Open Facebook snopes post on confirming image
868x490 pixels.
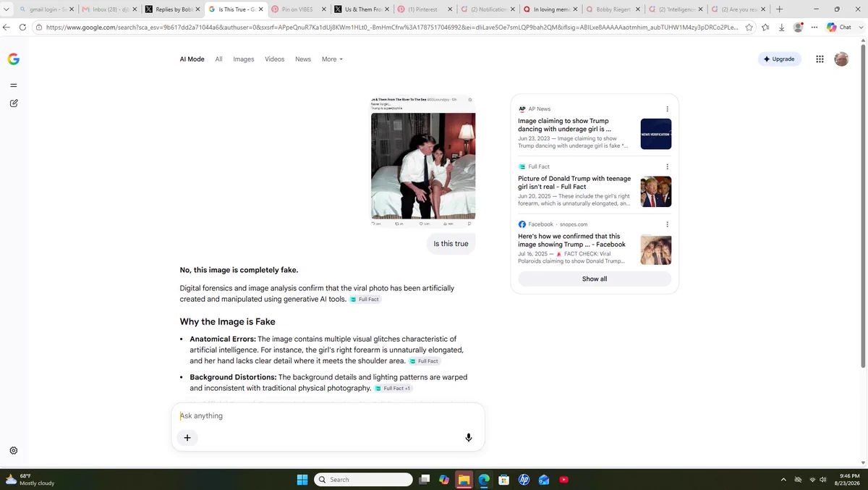(x=571, y=240)
